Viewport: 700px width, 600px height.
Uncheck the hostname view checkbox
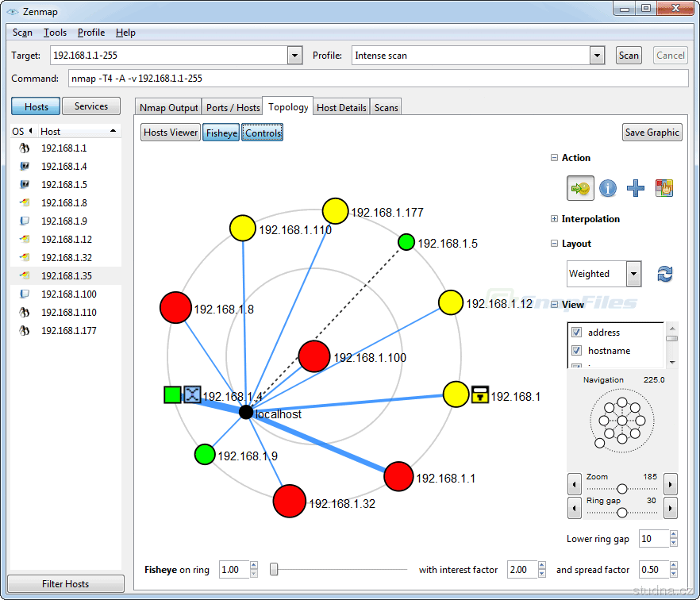(x=577, y=351)
